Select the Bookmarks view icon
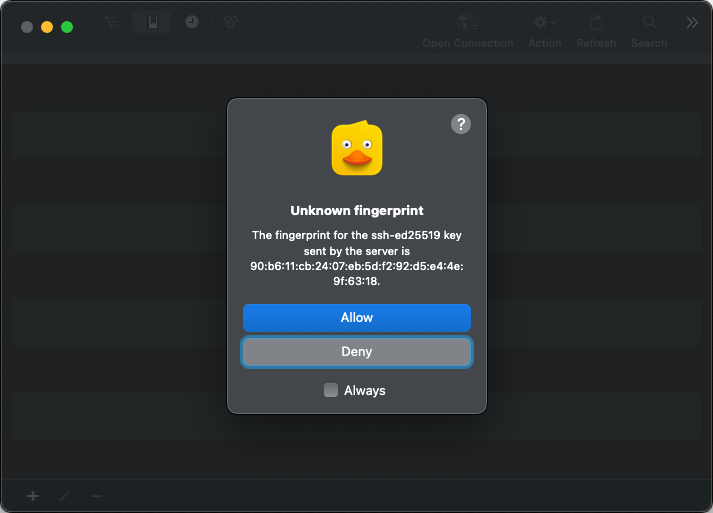Viewport: 713px width, 513px height. pos(152,22)
